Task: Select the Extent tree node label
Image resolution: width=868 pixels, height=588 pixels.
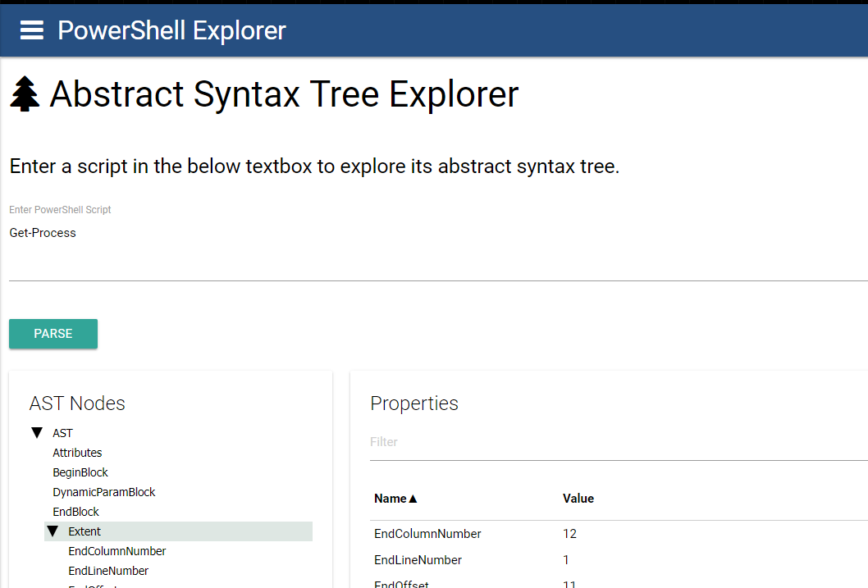Action: pos(85,531)
